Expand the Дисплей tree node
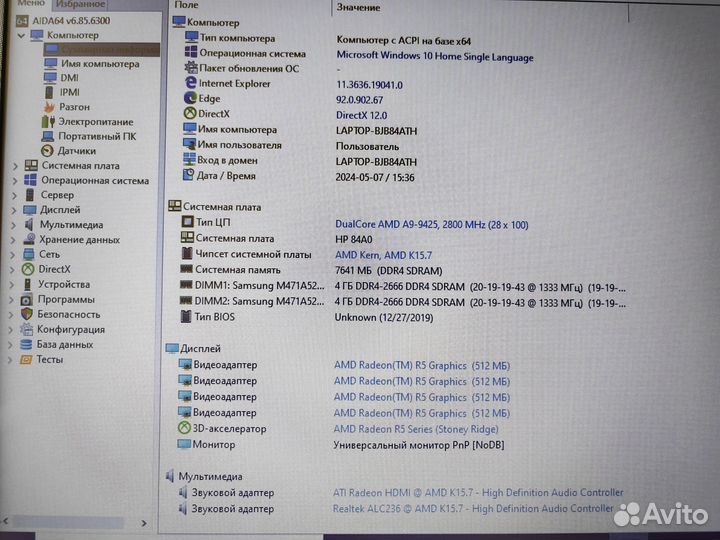720x540 pixels. pos(14,210)
